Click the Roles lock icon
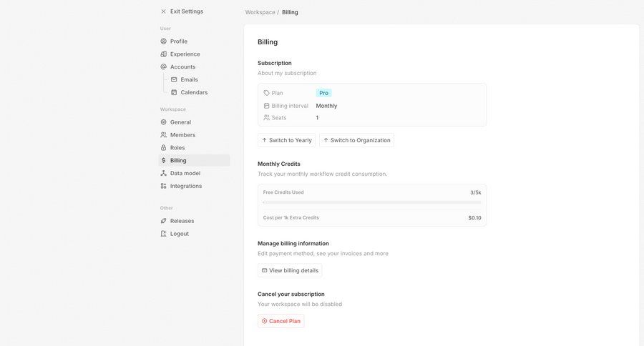 point(163,147)
